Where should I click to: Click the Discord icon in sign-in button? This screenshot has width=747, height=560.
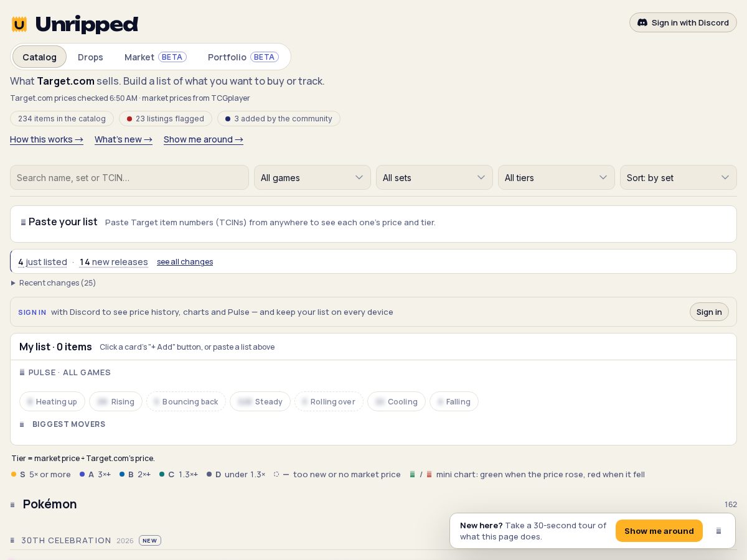[642, 22]
